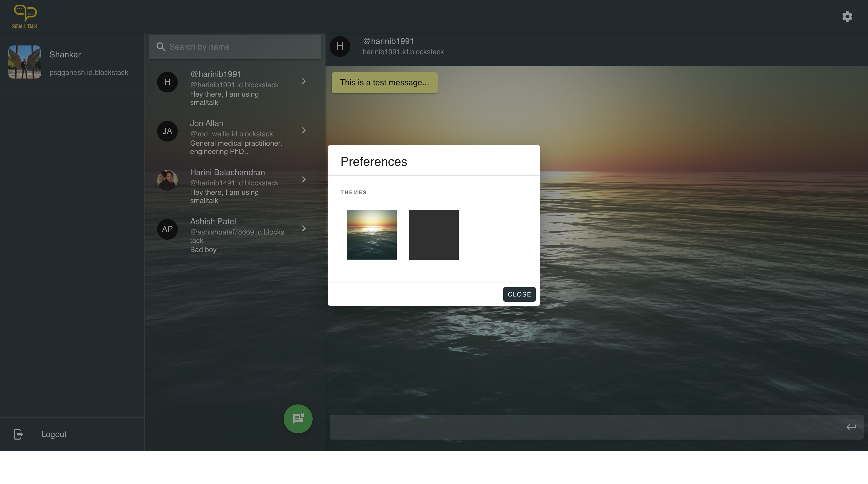Click the green new chat button
Viewport: 868px width, 484px height.
(x=298, y=419)
